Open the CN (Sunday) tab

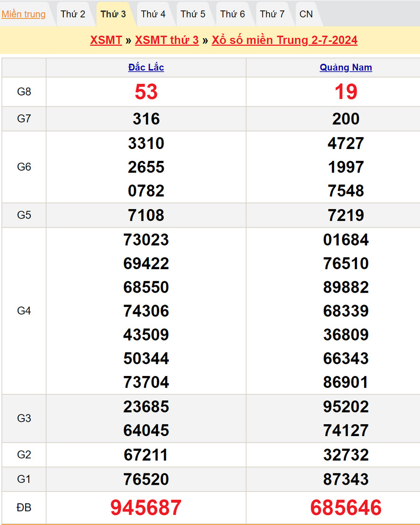tap(306, 14)
